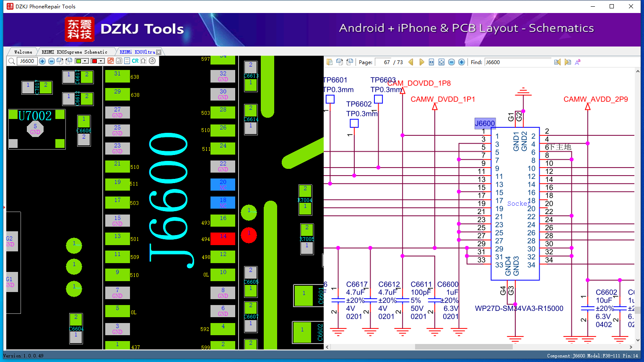Click the TP6602 test point label

[x=359, y=104]
